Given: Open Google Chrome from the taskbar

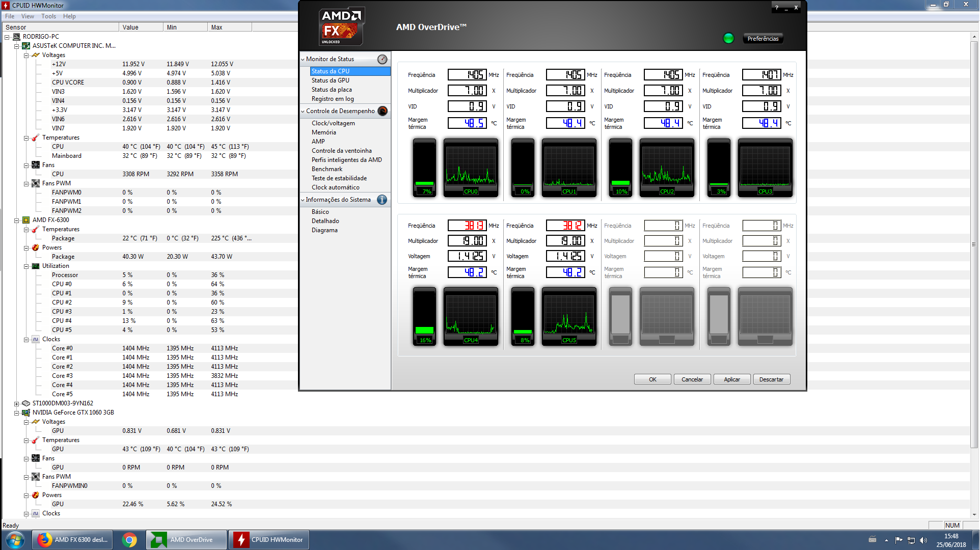Looking at the screenshot, I should tap(129, 540).
